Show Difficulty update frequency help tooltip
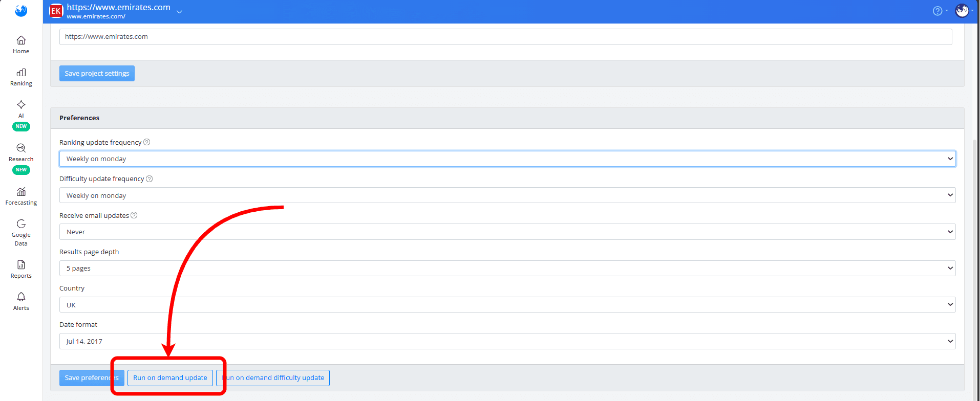Viewport: 980px width, 401px height. [150, 179]
